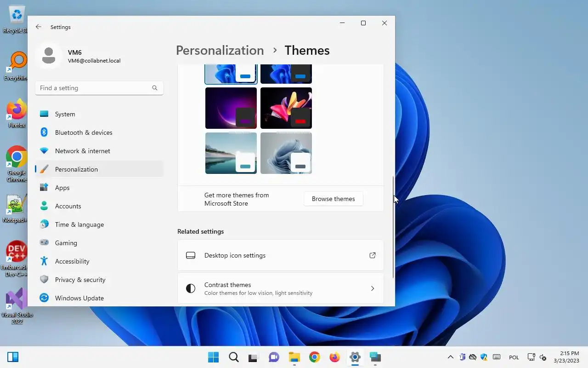
Task: Go to Bluetooth & devices settings
Action: [x=99, y=132]
